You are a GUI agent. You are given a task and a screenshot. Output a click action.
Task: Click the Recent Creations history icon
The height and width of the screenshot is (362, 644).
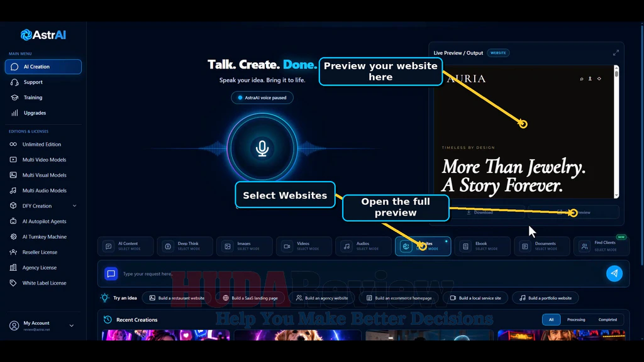(108, 319)
